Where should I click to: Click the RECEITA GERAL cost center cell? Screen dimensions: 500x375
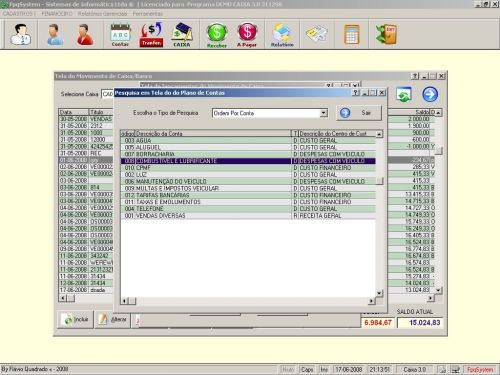tap(337, 216)
